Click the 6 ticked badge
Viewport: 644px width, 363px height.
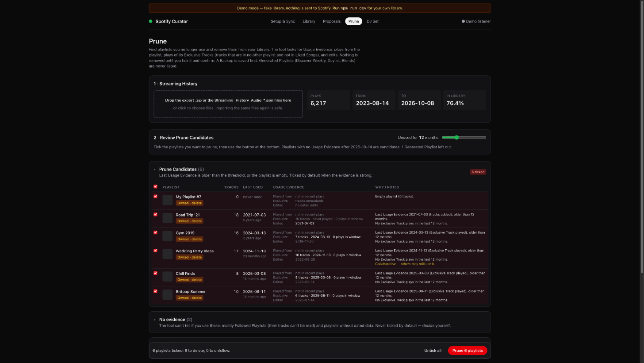pyautogui.click(x=478, y=172)
